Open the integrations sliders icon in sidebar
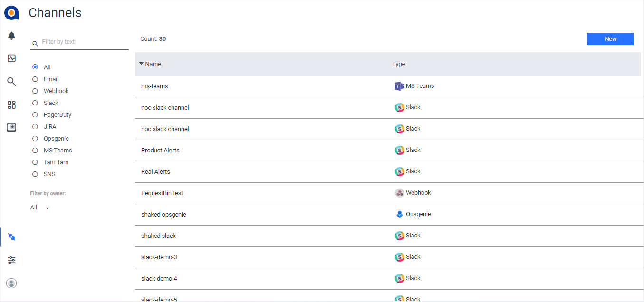 [x=11, y=260]
